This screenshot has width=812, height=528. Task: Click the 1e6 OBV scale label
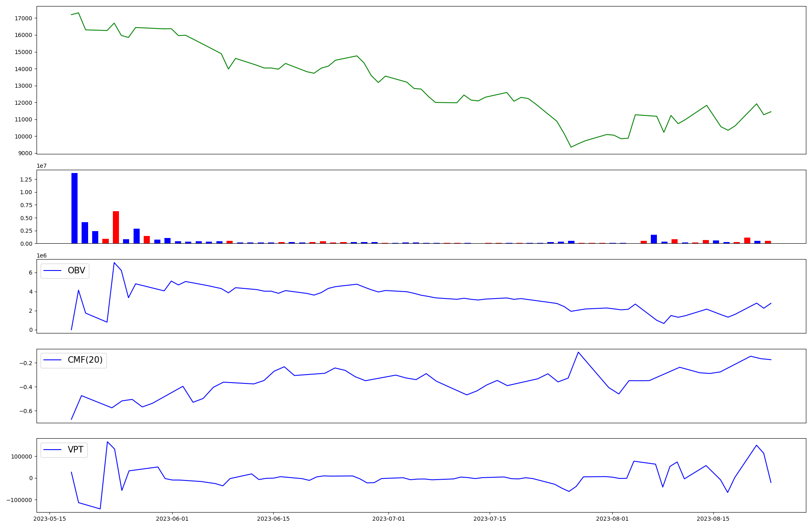click(x=41, y=255)
